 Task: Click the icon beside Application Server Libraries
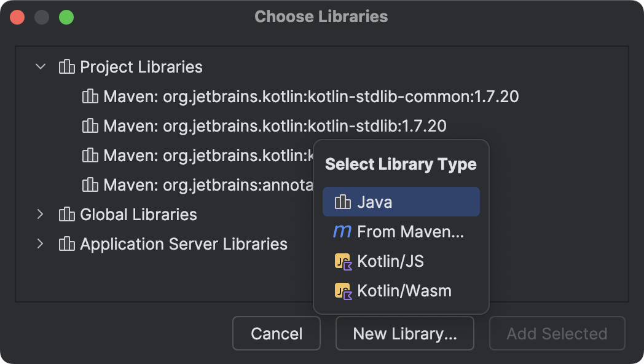pos(66,244)
